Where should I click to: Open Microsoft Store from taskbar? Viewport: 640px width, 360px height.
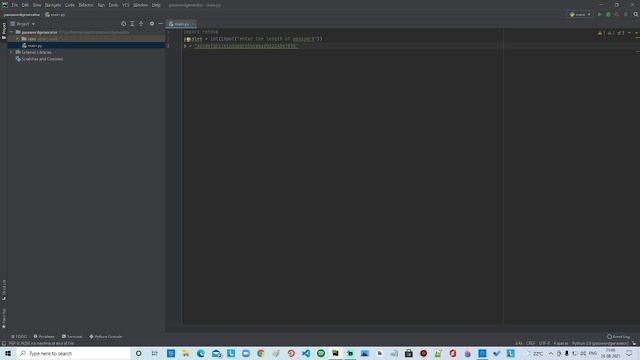tap(409, 353)
